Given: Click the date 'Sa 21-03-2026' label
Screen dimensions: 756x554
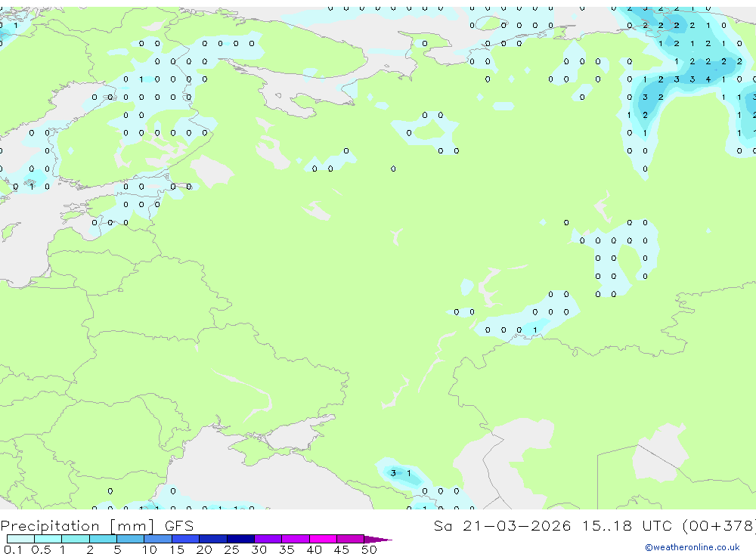Looking at the screenshot, I should tap(503, 525).
